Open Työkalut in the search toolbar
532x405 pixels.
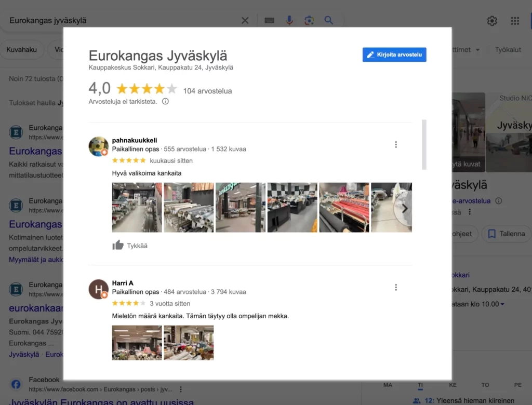tap(508, 49)
